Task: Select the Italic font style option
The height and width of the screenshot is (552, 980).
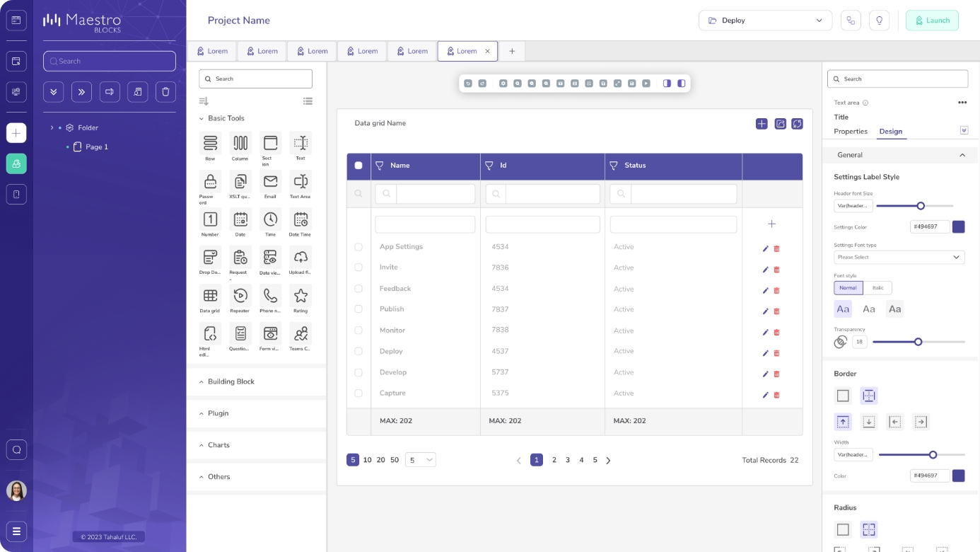Action: point(877,288)
